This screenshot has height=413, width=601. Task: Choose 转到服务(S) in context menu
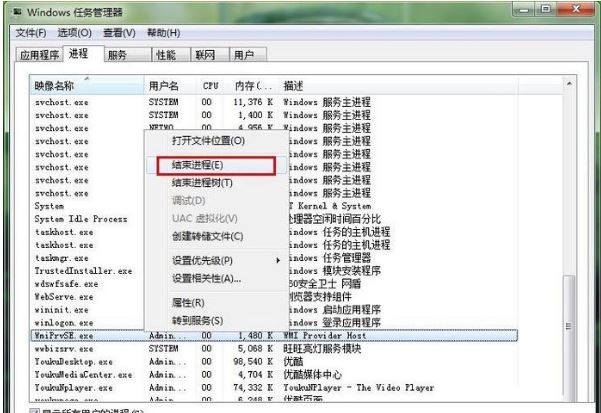[x=216, y=320]
